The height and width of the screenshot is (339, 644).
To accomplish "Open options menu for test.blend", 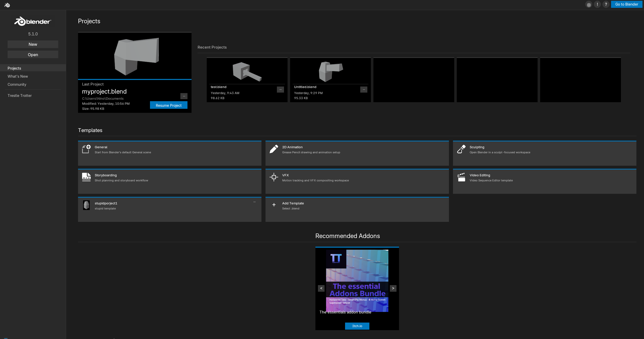I will (280, 89).
